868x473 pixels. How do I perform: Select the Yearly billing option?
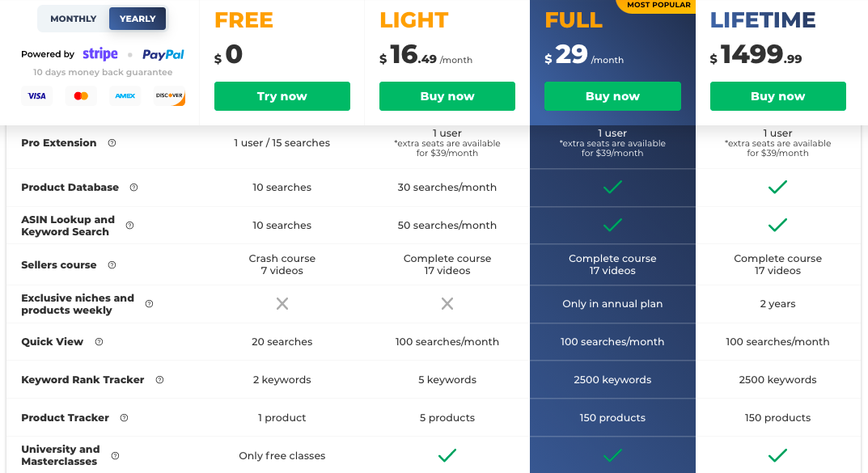tap(138, 19)
